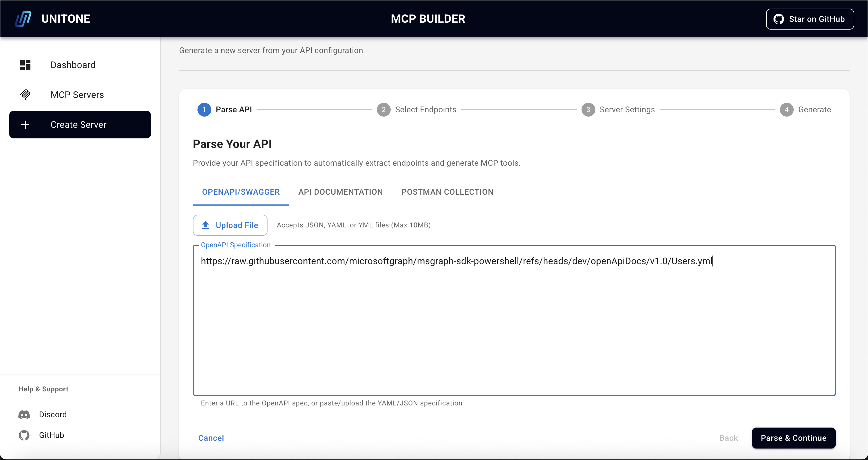Click the Cancel button
The image size is (868, 460).
[211, 438]
